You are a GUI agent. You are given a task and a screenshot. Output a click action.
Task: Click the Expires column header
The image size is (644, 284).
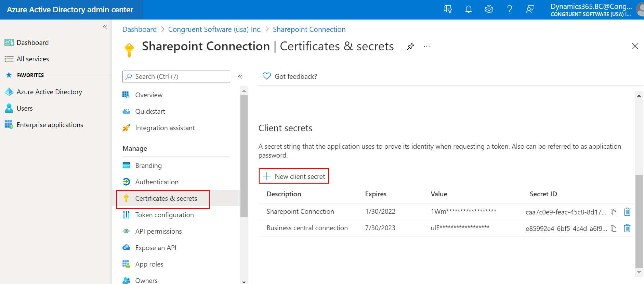(376, 194)
